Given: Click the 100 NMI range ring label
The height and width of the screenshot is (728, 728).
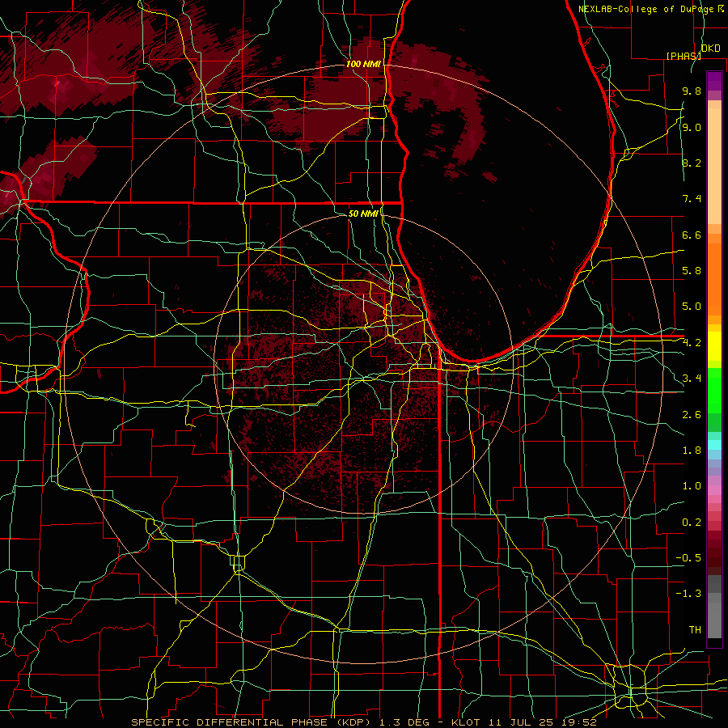Looking at the screenshot, I should click(x=363, y=64).
